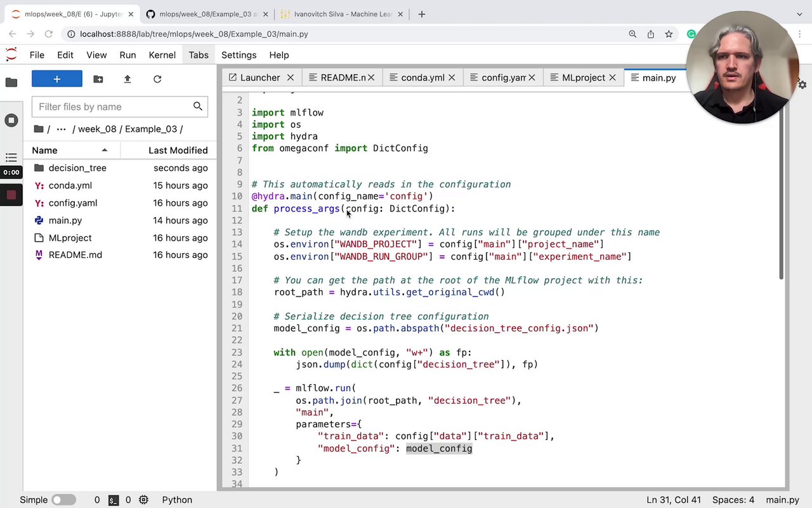Screen dimensions: 812x508
Task: Go back in the browser
Action: click(x=13, y=34)
